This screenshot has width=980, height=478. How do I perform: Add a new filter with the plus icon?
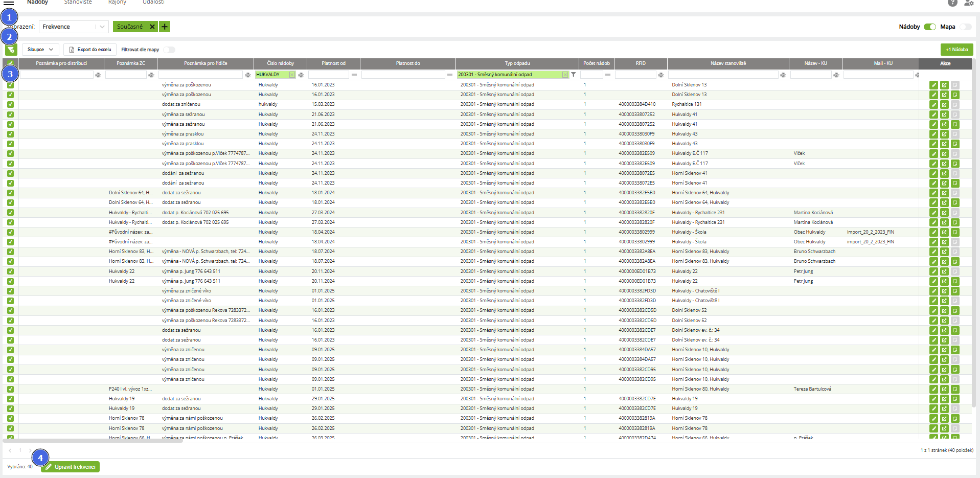(165, 27)
